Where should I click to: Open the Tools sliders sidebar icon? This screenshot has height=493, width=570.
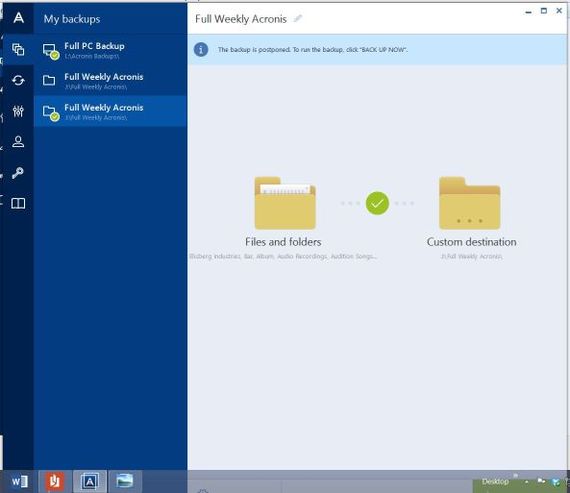coord(18,111)
